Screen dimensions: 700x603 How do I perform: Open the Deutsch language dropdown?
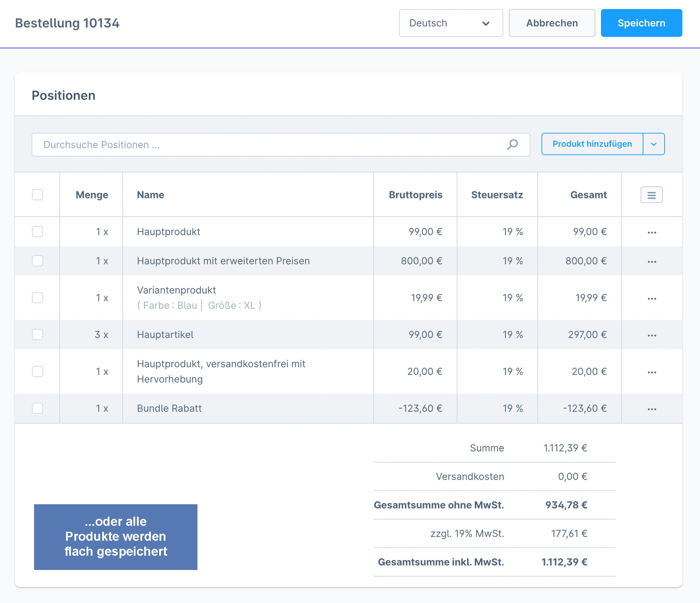451,23
